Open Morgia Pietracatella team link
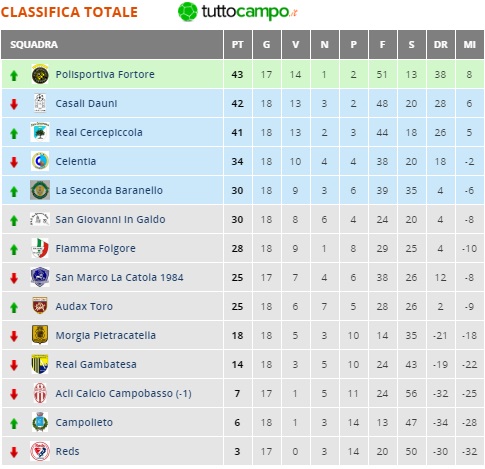This screenshot has height=469, width=485. click(106, 335)
